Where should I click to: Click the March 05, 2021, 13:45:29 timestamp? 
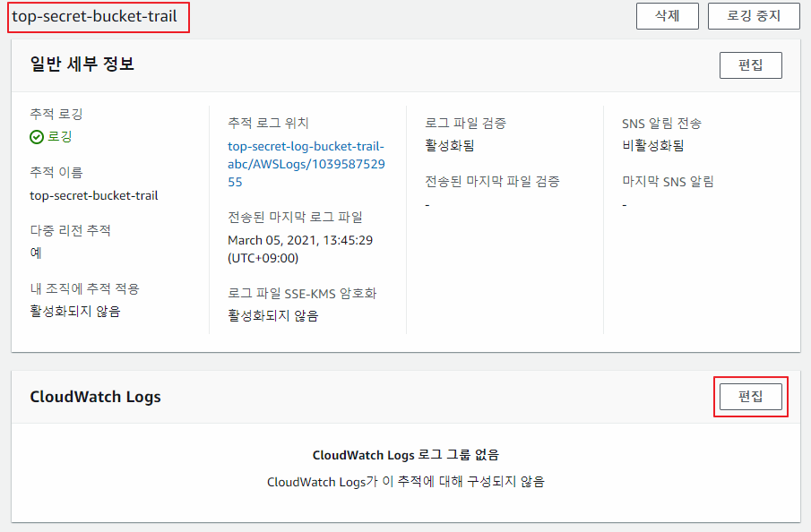coord(300,249)
